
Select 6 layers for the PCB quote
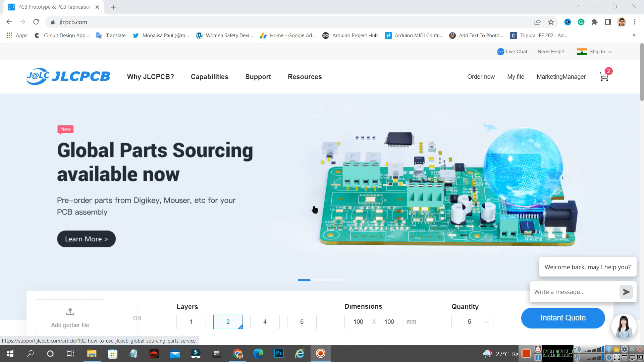(x=302, y=321)
